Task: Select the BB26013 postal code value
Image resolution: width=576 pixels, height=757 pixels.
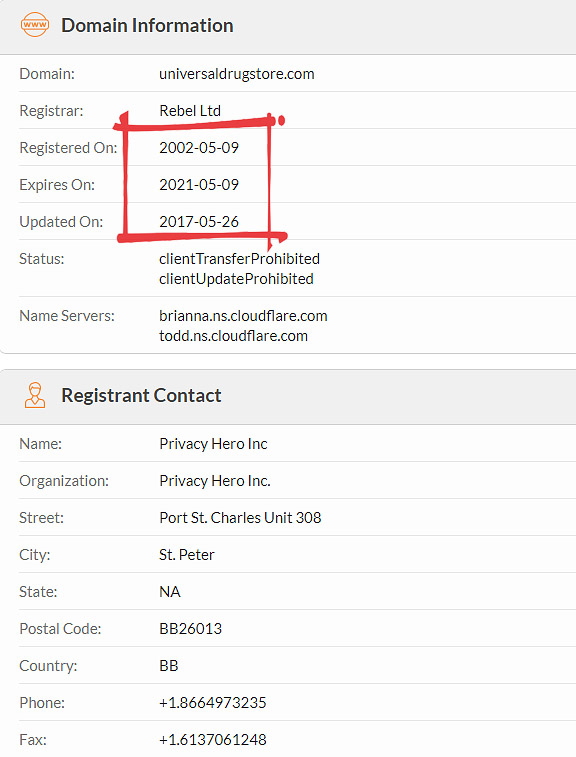Action: point(191,629)
